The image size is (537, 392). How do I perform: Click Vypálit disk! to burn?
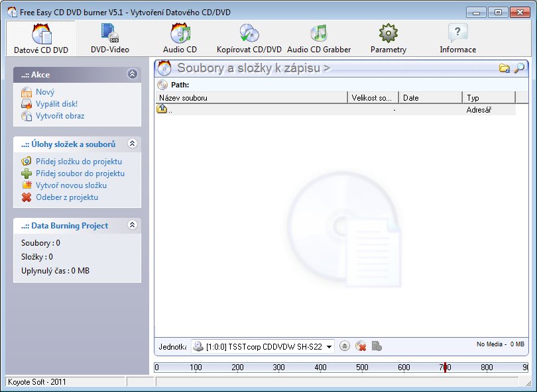coord(56,104)
